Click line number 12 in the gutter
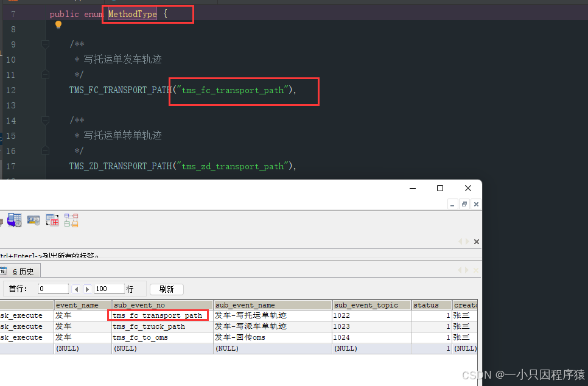 pyautogui.click(x=11, y=90)
